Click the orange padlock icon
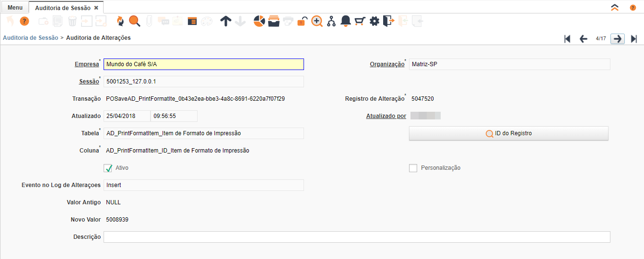The width and height of the screenshot is (644, 259). (x=302, y=21)
